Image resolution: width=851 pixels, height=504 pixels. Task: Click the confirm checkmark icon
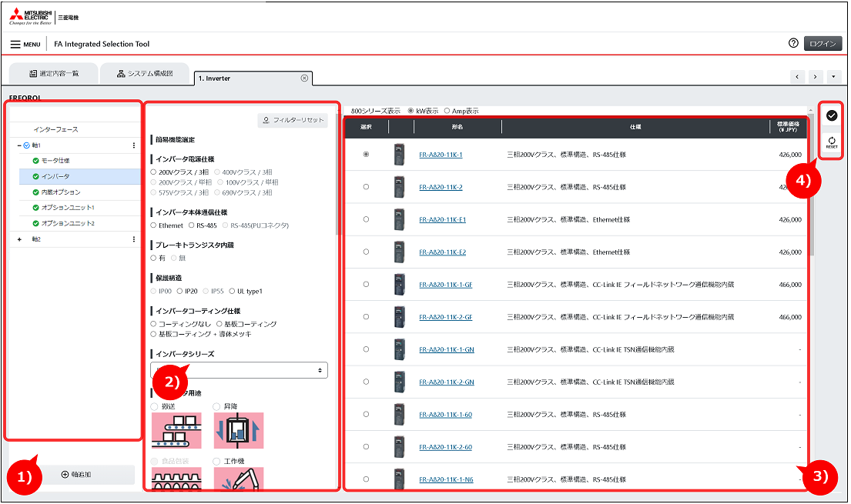coord(832,115)
